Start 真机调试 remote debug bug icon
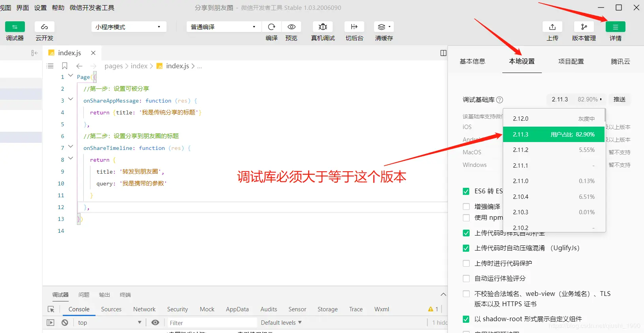Screen dimensions: 644x333 click(x=323, y=27)
